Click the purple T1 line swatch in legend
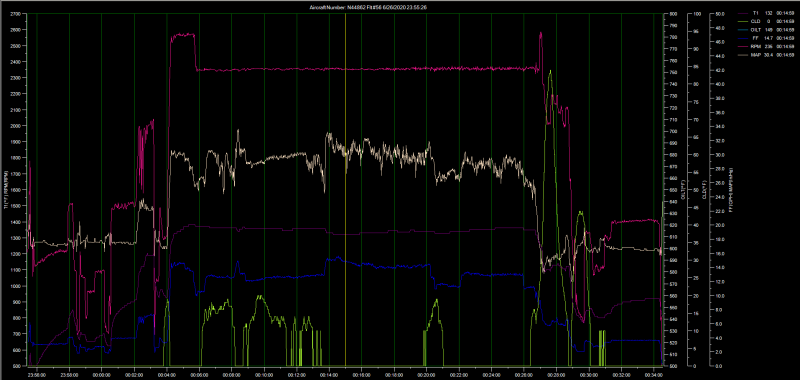This screenshot has height=380, width=800. pos(743,13)
